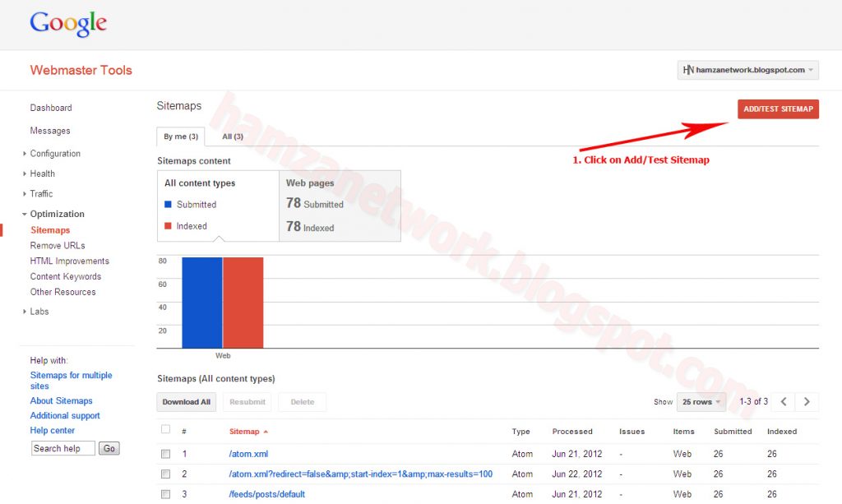Click the Delete button
Screen dimensions: 842x504
pyautogui.click(x=303, y=402)
